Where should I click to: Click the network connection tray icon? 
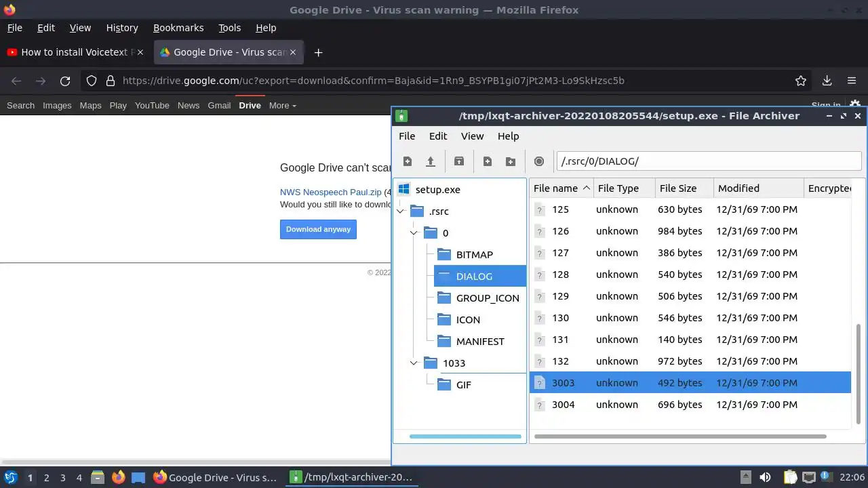click(808, 477)
